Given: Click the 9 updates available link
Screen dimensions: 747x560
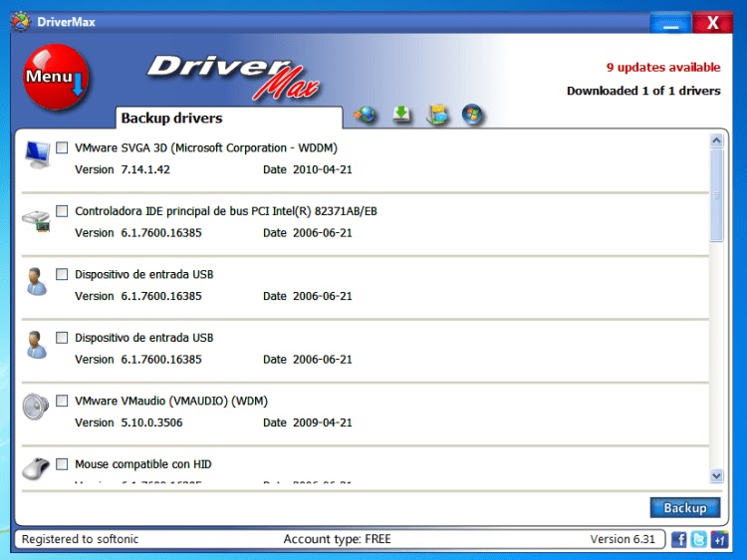Looking at the screenshot, I should [663, 68].
